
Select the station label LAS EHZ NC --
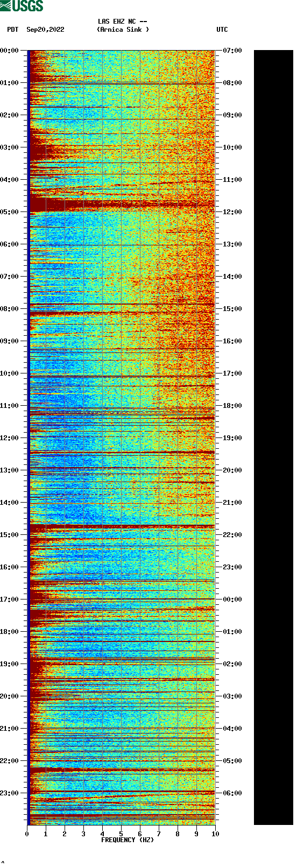pyautogui.click(x=123, y=22)
